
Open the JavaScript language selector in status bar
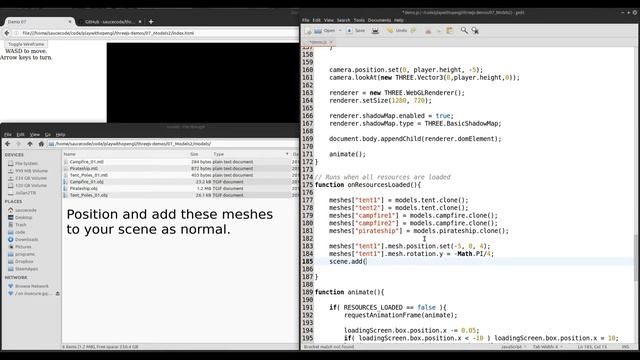point(513,347)
